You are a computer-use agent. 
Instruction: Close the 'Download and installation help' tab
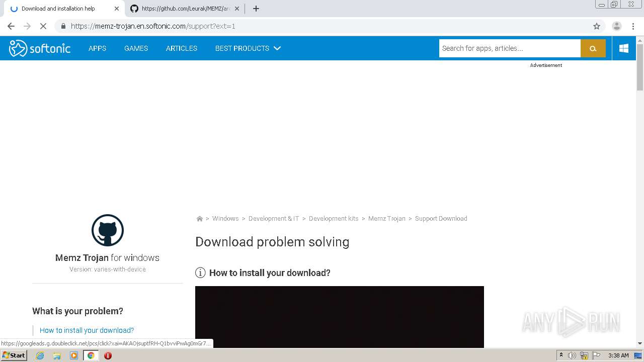[117, 9]
